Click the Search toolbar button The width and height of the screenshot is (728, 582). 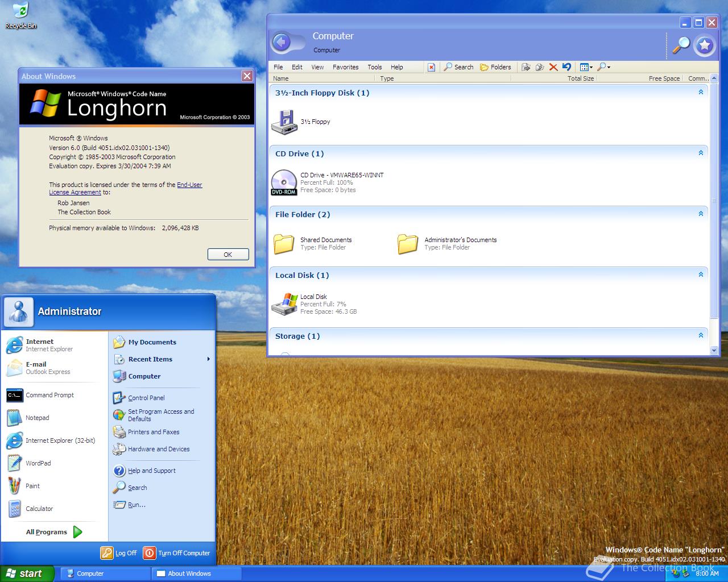[x=458, y=67]
